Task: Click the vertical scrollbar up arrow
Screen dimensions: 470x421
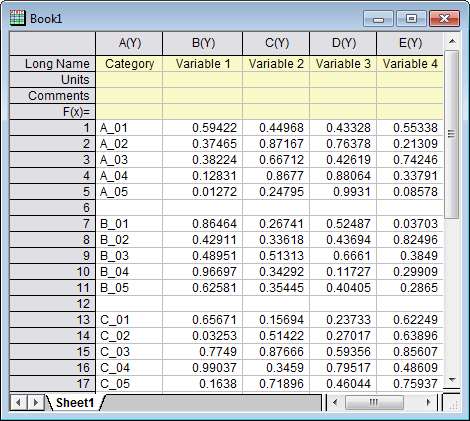Action: pyautogui.click(x=452, y=41)
